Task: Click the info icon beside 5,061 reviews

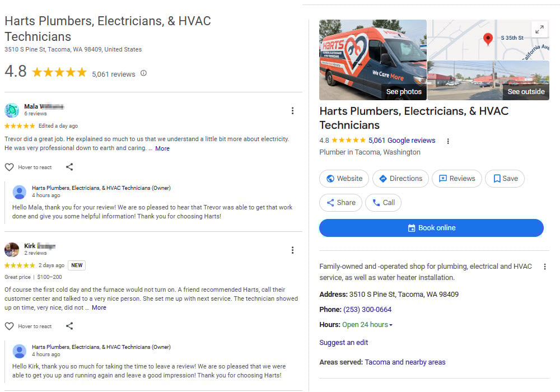Action: 143,73
